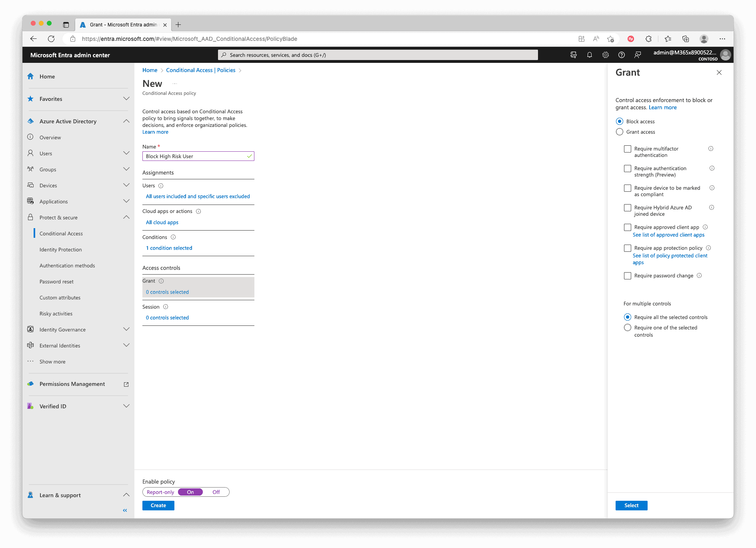Check Require multifactor authentication
Screen dimensions: 756x548
tap(628, 149)
